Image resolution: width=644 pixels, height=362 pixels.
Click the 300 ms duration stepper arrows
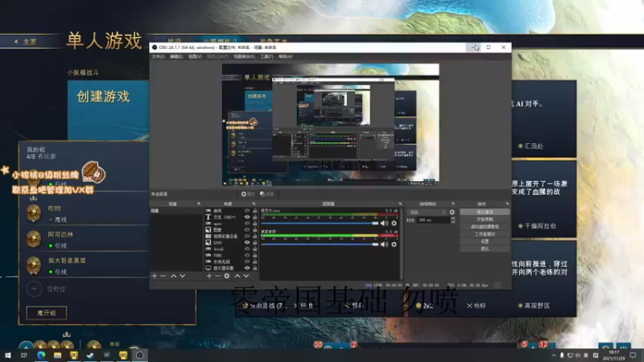[452, 220]
